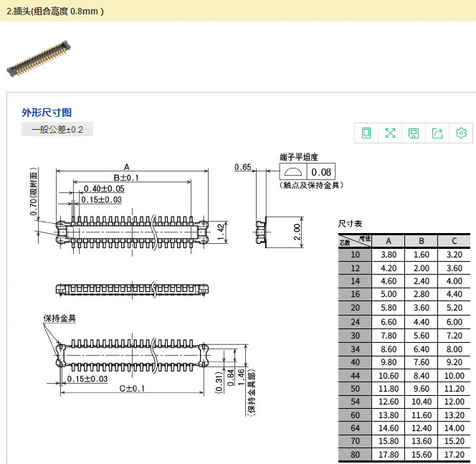The height and width of the screenshot is (464, 476).
Task: Click the 80 pin count row cell
Action: click(356, 455)
